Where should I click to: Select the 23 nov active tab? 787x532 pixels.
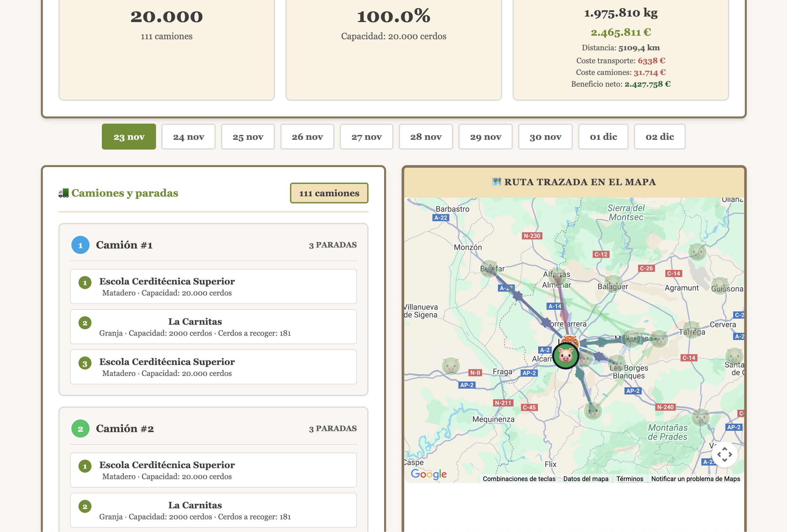coord(129,137)
